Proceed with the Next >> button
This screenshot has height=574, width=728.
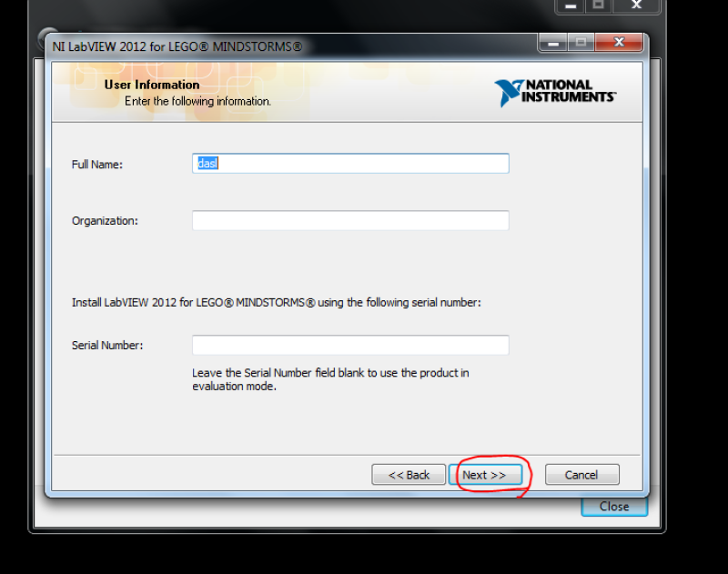[485, 475]
